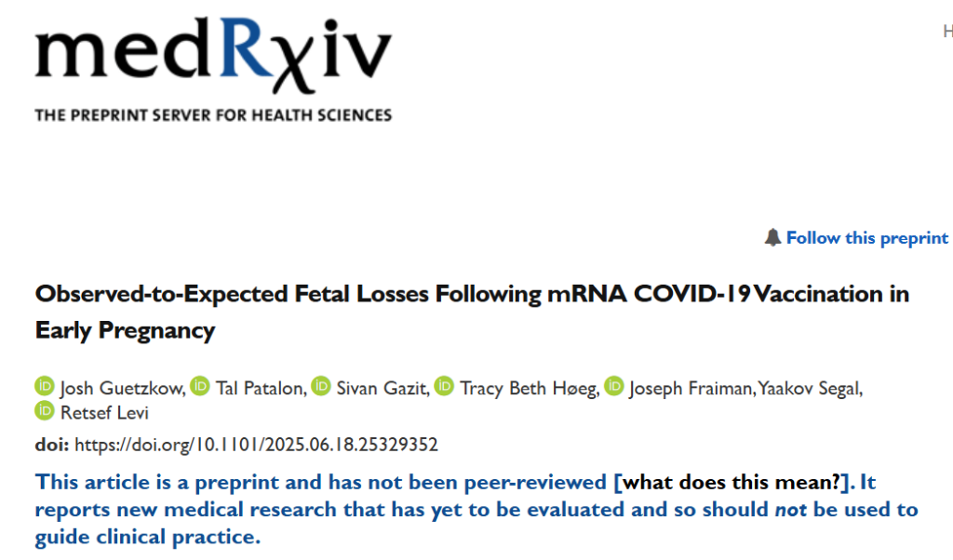Image resolution: width=953 pixels, height=560 pixels.
Task: Click the "Follow this preprint" link
Action: [x=866, y=238]
